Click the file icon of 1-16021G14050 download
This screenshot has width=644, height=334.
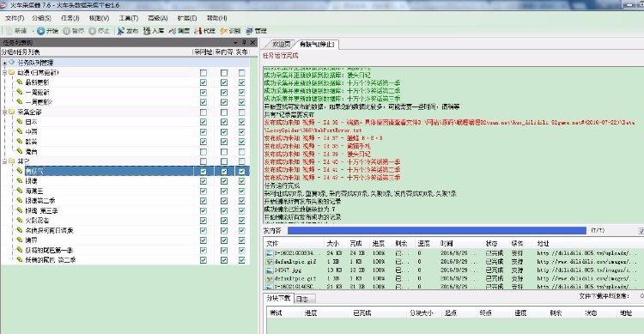(x=270, y=286)
